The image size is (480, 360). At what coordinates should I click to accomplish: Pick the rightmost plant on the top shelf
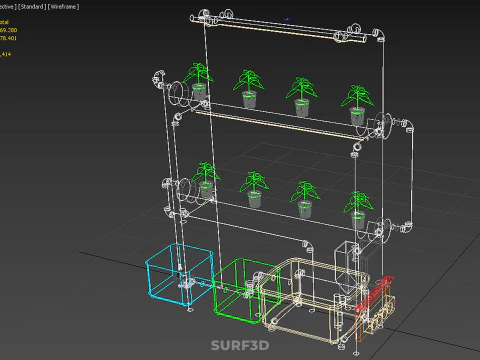point(357,105)
